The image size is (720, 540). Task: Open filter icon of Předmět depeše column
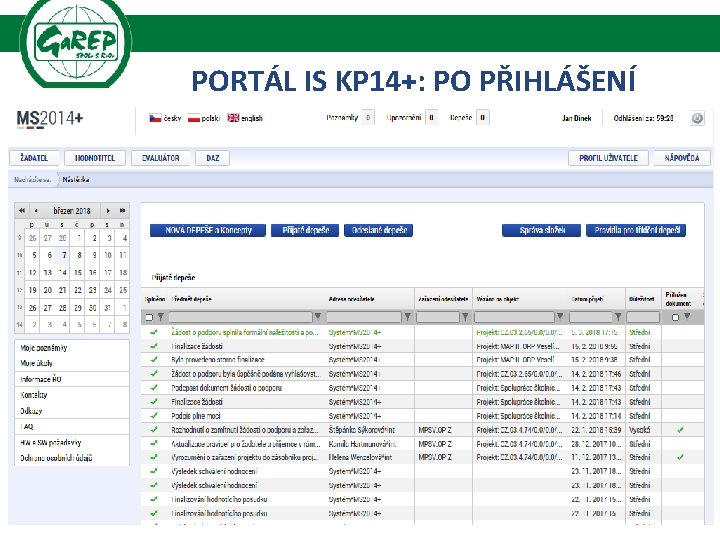click(x=317, y=316)
